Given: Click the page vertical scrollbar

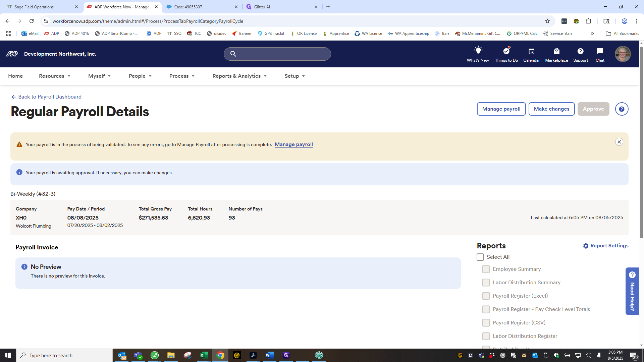Looking at the screenshot, I should (641, 142).
